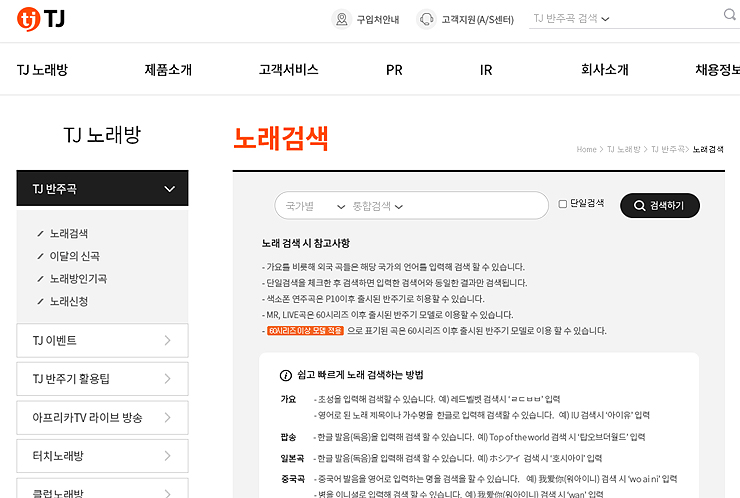Collapse the TJ 반주곡 sidebar section
This screenshot has height=498, width=740.
[x=102, y=188]
